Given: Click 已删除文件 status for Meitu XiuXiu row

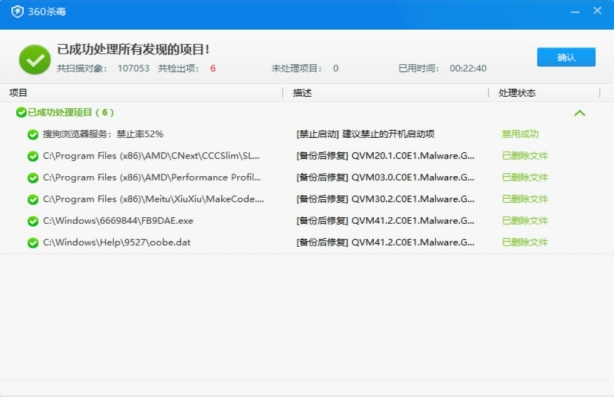Looking at the screenshot, I should (x=525, y=199).
